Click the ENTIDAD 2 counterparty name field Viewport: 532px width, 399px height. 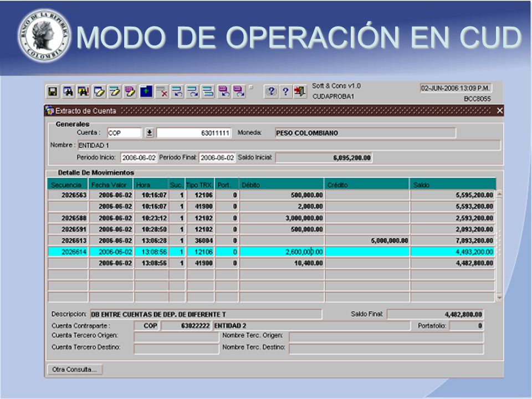[x=311, y=326]
